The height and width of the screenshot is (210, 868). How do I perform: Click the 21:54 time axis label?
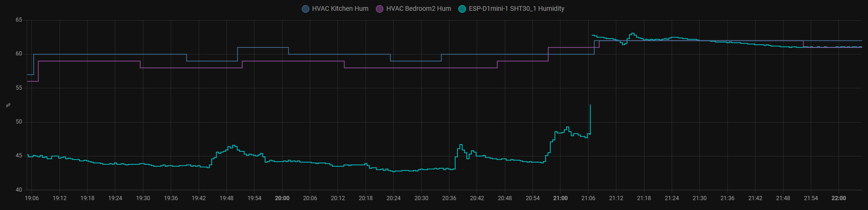pyautogui.click(x=811, y=198)
